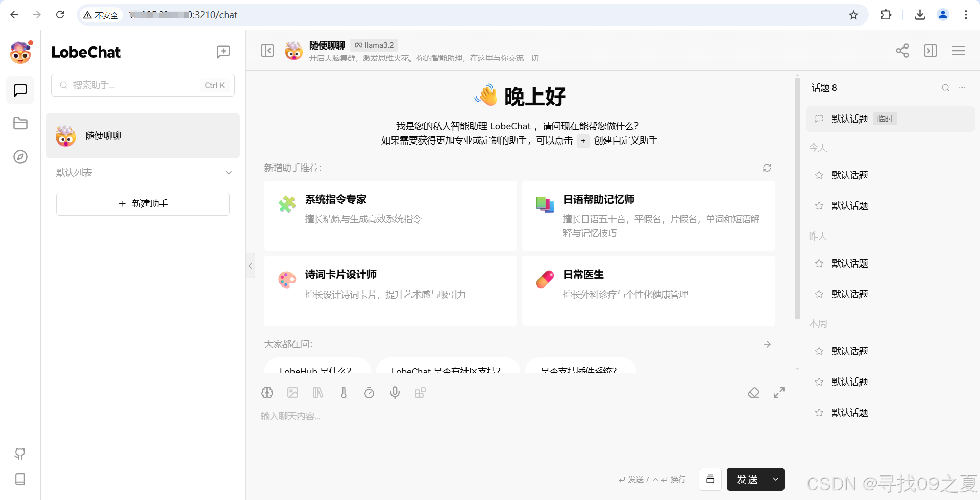Select the 随便聊聊 assistant in the list
Screen dimensions: 980x500
click(x=143, y=136)
